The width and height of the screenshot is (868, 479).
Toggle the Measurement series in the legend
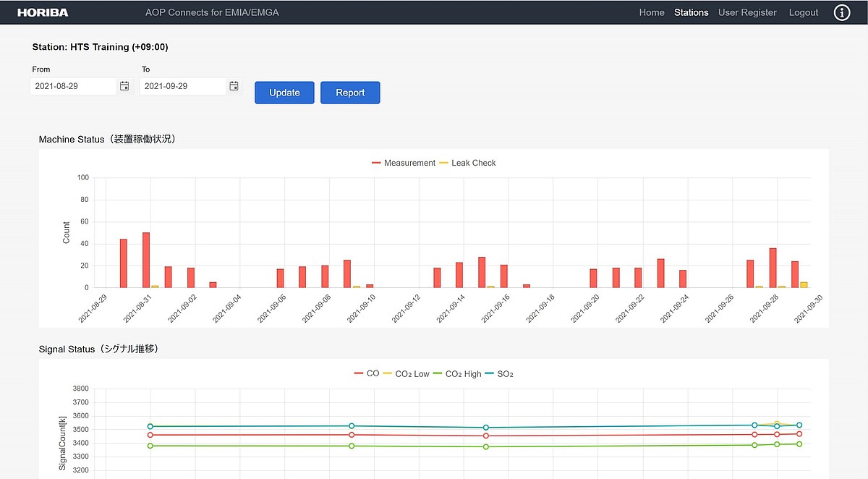coord(404,163)
